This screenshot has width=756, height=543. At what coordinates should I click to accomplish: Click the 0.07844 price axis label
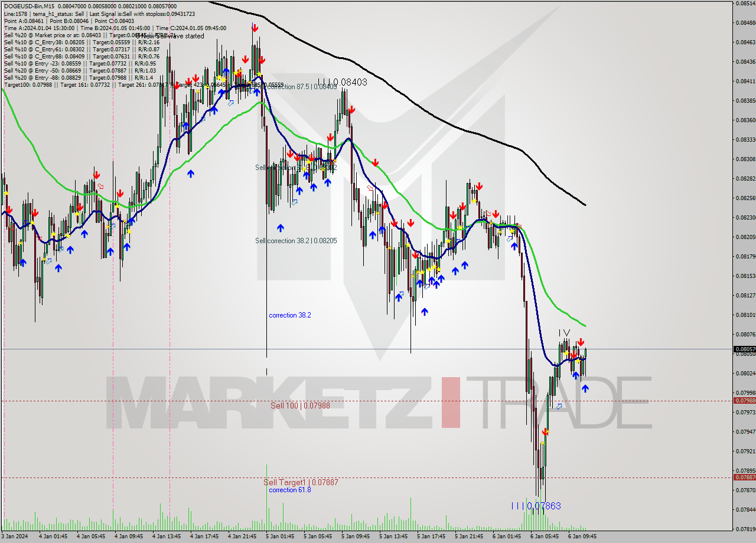tap(745, 509)
